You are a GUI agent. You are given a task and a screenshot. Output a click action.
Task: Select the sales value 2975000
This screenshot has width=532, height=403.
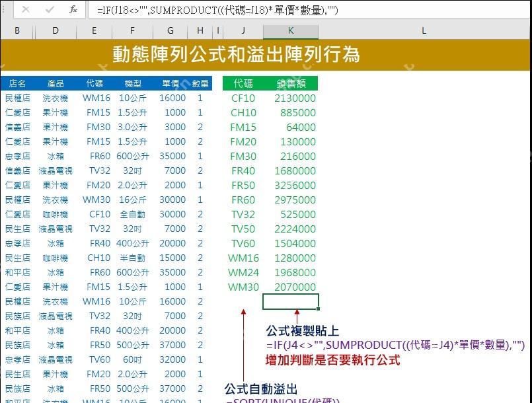[x=295, y=200]
